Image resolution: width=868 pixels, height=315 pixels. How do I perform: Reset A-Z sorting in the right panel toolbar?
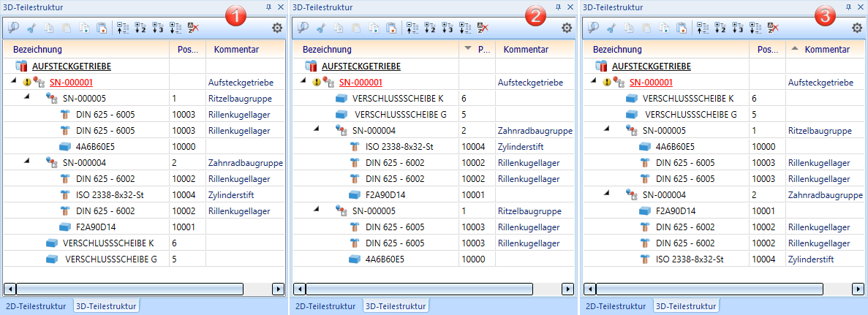point(773,28)
